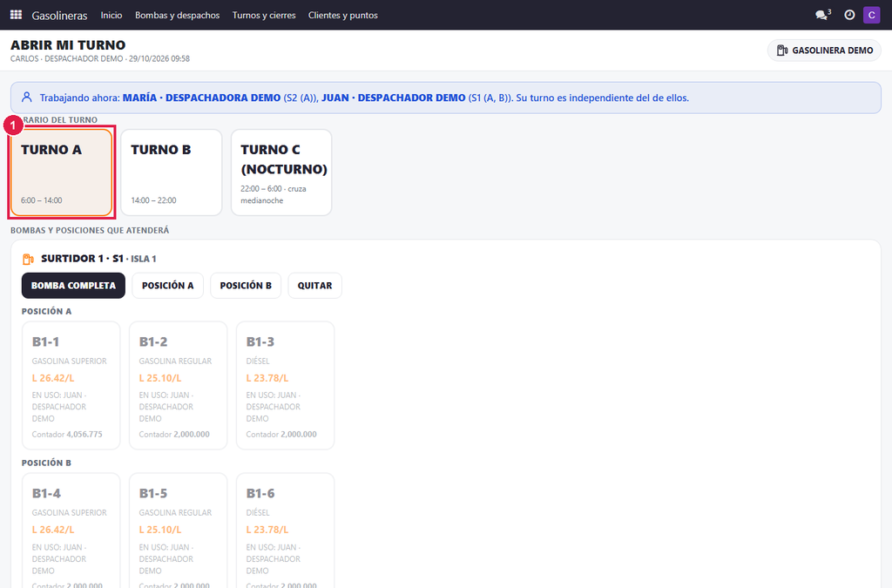Screen dimensions: 892x588
Task: Open the clock activities icon
Action: 849,15
